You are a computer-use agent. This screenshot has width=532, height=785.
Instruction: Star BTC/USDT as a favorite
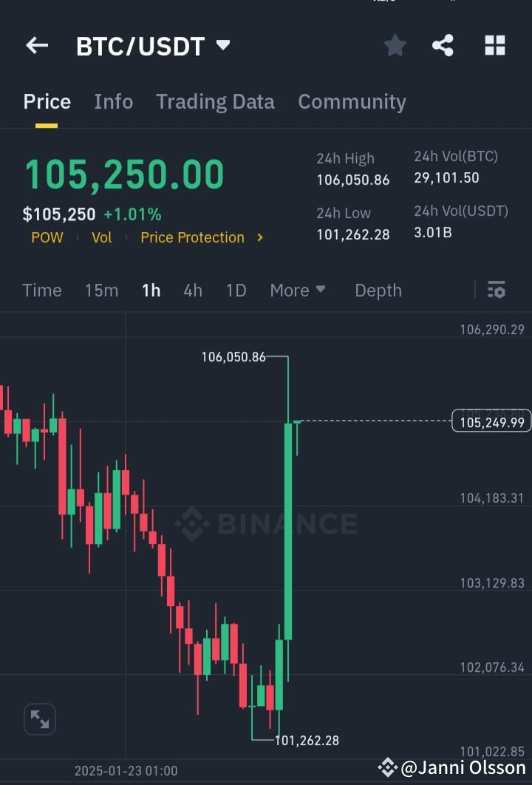tap(395, 45)
